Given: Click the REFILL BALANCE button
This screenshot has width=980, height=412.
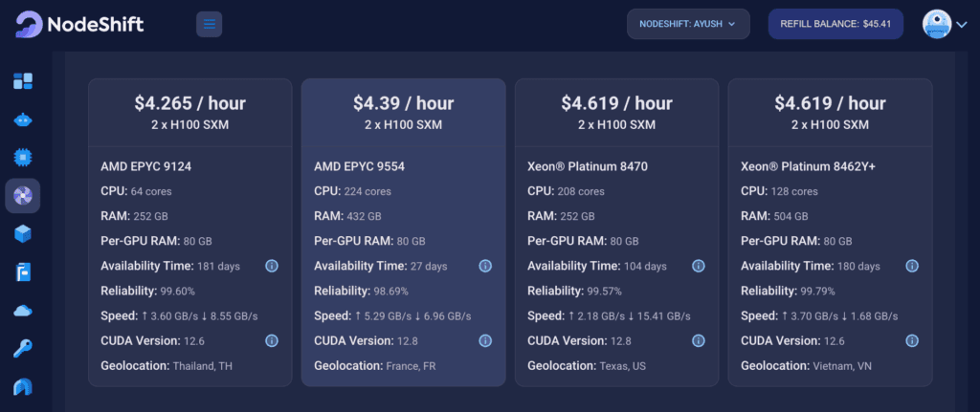Looking at the screenshot, I should click(x=835, y=24).
